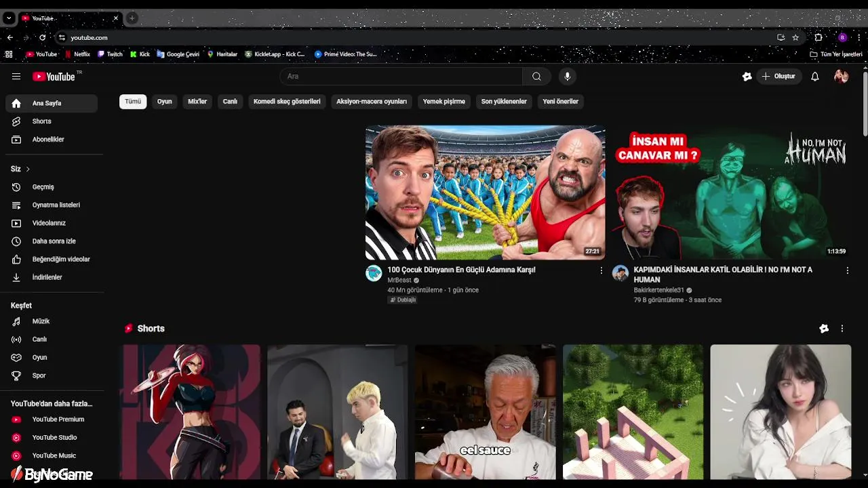The image size is (868, 488).
Task: Open Tüm Yer İşaretleri folder
Action: (x=836, y=54)
